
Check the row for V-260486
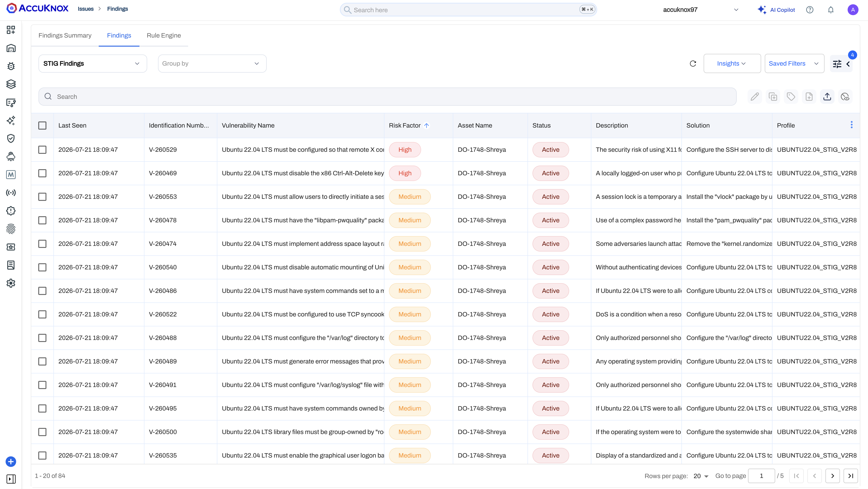42,291
